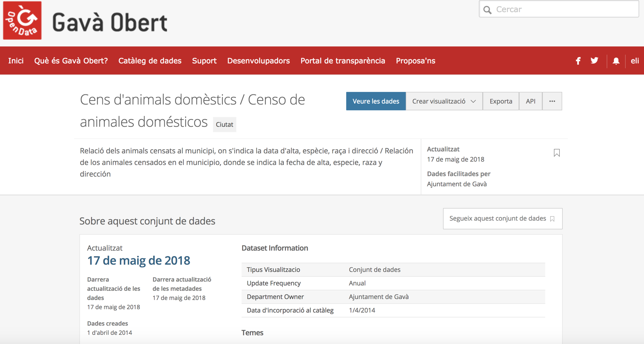Navigate to Inici home link

click(16, 61)
